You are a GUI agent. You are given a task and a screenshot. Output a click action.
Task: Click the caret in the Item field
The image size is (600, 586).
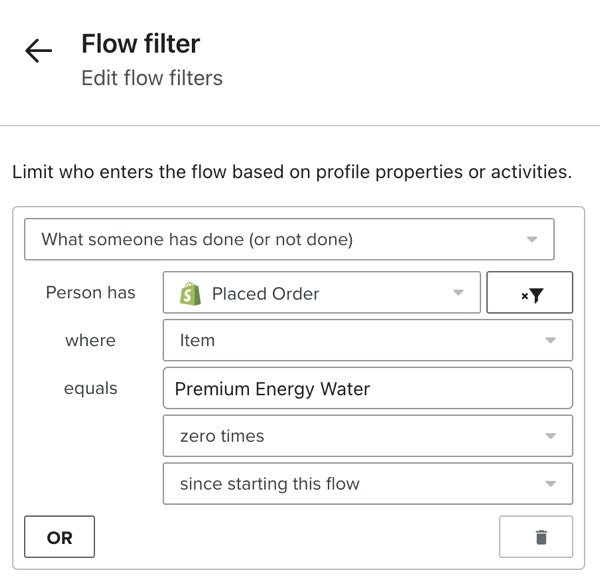pos(550,341)
